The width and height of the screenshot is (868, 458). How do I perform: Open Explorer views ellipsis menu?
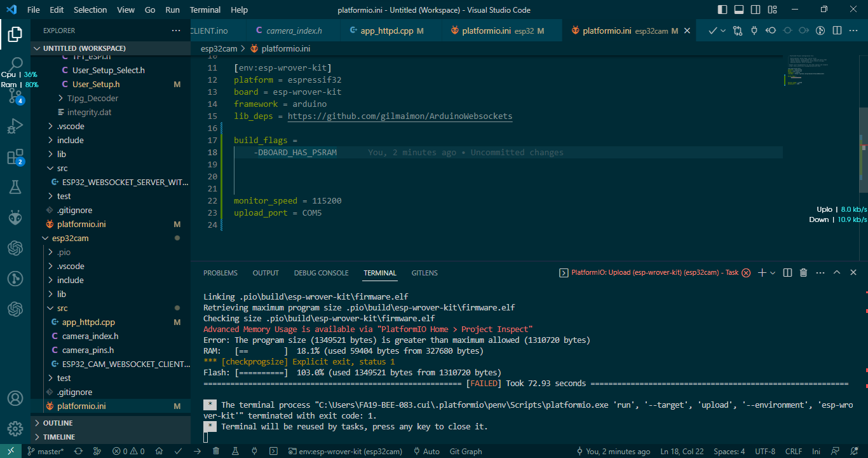176,31
